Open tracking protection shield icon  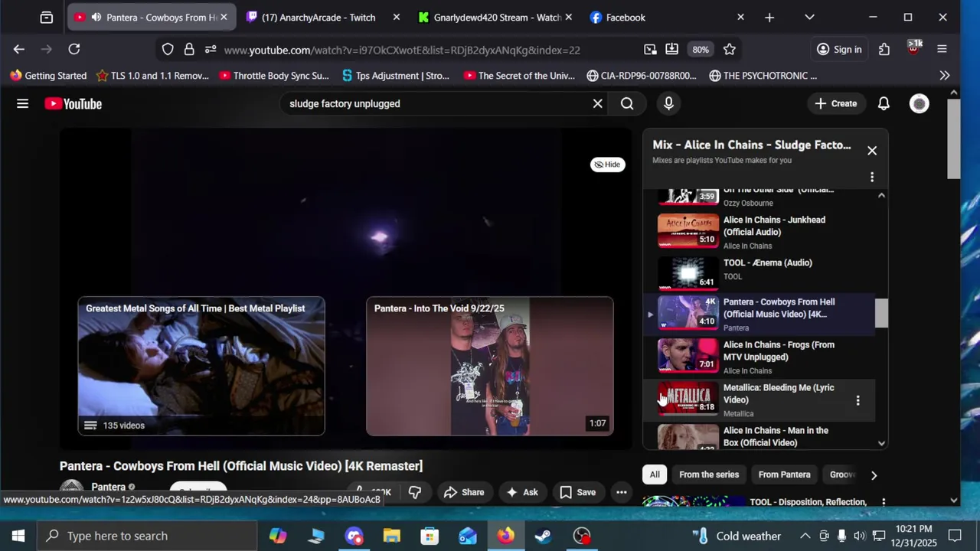168,50
